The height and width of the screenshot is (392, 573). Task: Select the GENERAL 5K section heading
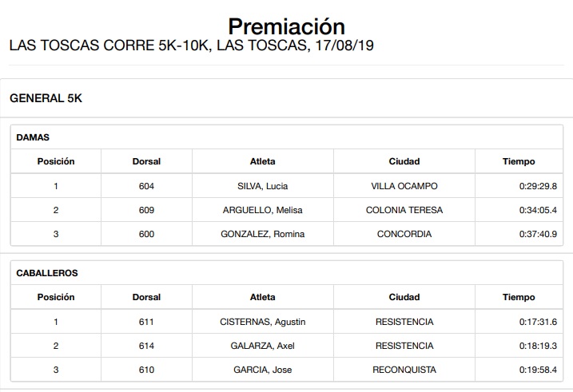coord(46,98)
